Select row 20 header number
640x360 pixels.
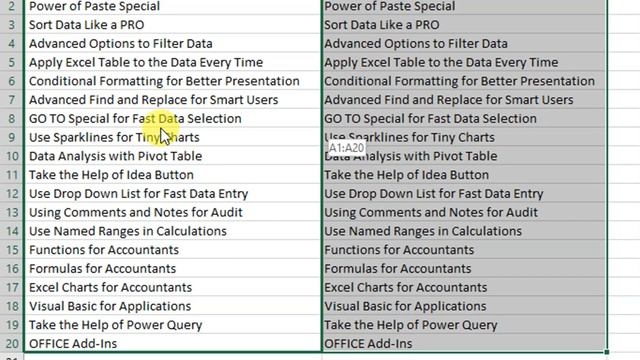(x=11, y=344)
